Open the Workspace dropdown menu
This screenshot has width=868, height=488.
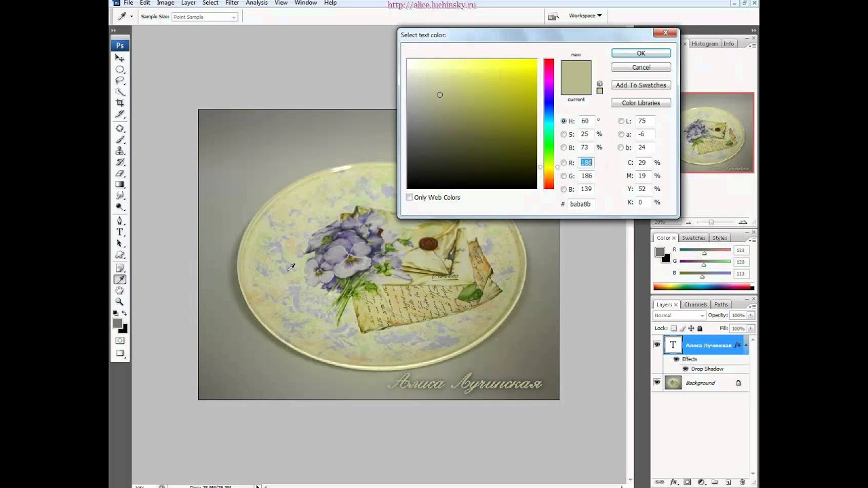pos(585,16)
